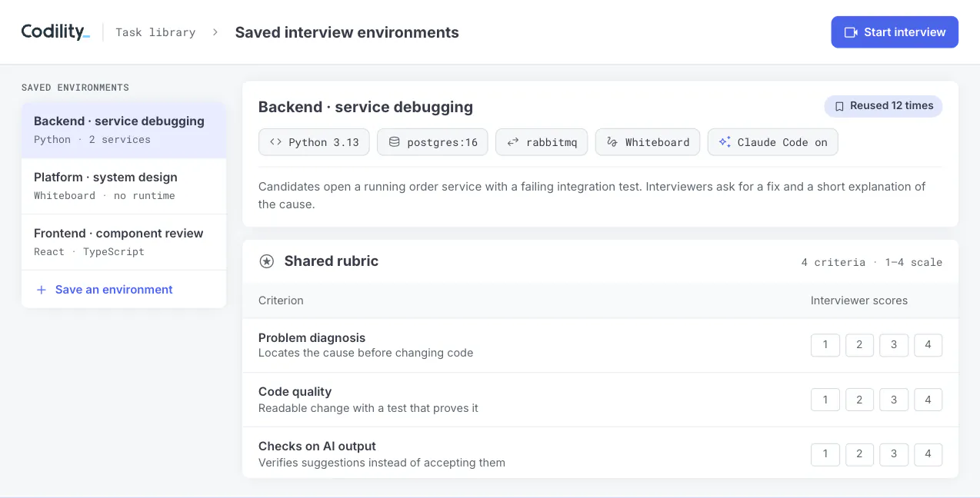Click the video camera icon in Start interview
This screenshot has width=980, height=498.
851,32
